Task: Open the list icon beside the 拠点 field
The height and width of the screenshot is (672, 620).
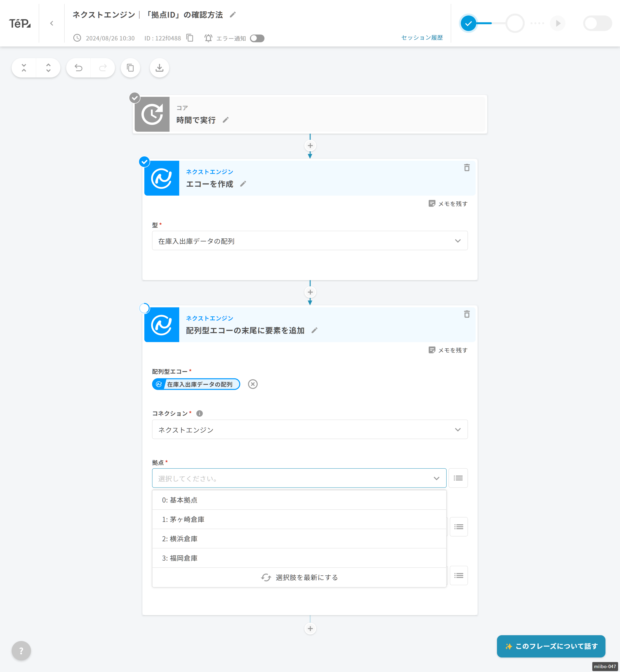Action: coord(458,478)
